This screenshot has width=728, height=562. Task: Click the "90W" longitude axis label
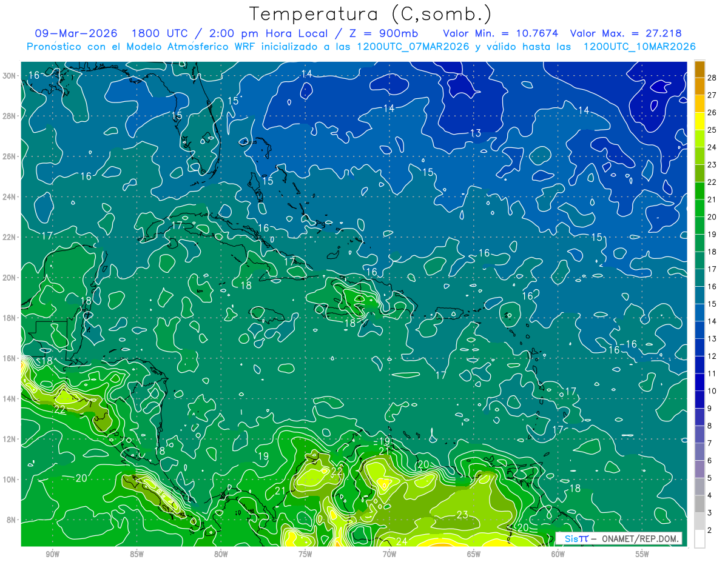pyautogui.click(x=52, y=554)
